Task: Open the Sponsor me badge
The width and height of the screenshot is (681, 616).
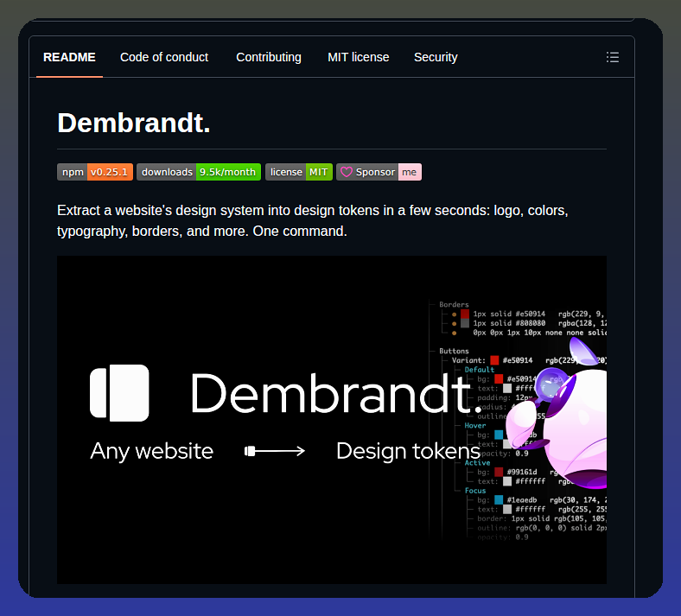Action: 379,172
